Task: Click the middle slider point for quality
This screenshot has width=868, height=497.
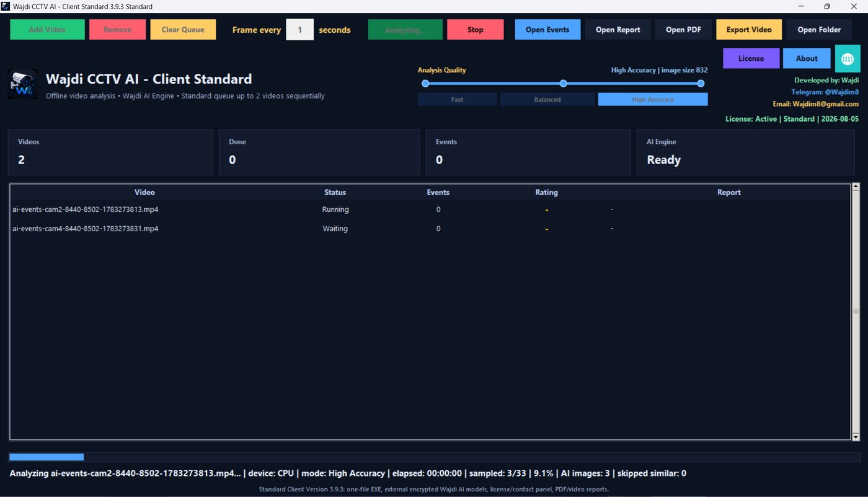Action: click(x=563, y=83)
